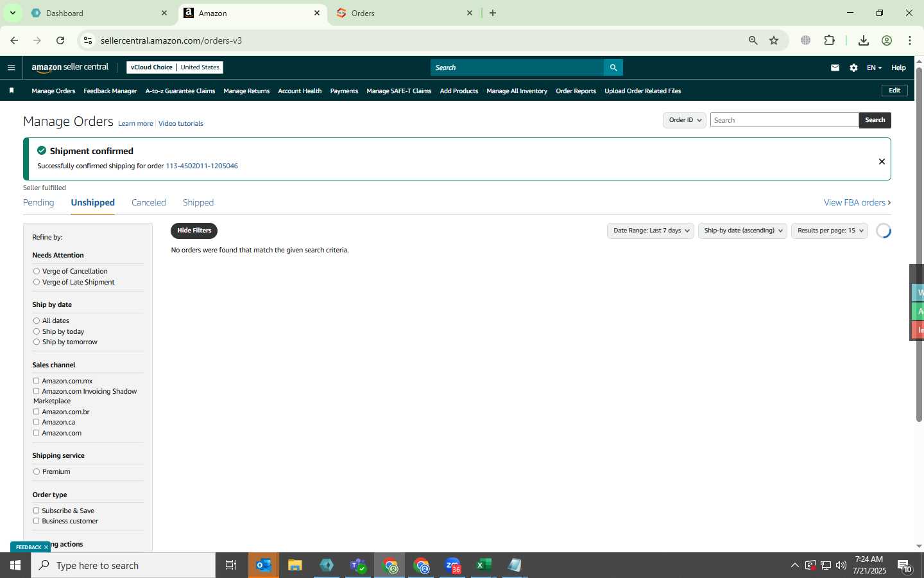Click the Hide Filters button
Image resolution: width=924 pixels, height=578 pixels.
[194, 231]
